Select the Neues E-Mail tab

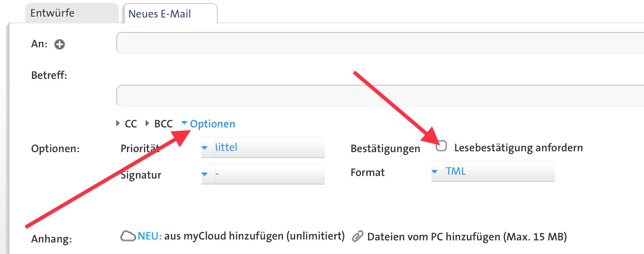coord(160,14)
